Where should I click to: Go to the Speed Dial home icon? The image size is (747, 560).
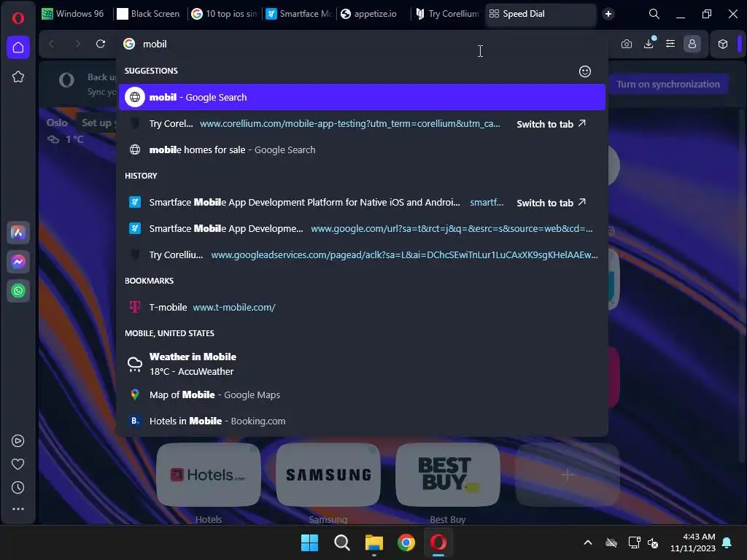tap(18, 47)
